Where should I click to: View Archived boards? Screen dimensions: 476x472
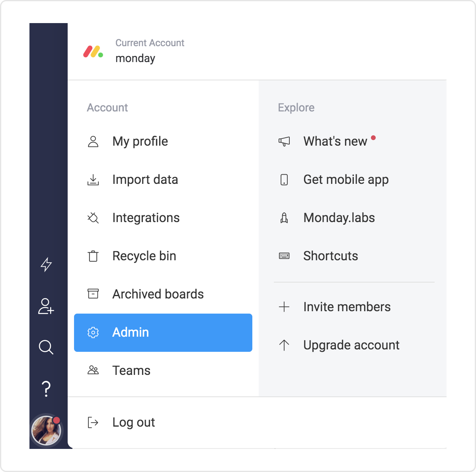pos(163,294)
